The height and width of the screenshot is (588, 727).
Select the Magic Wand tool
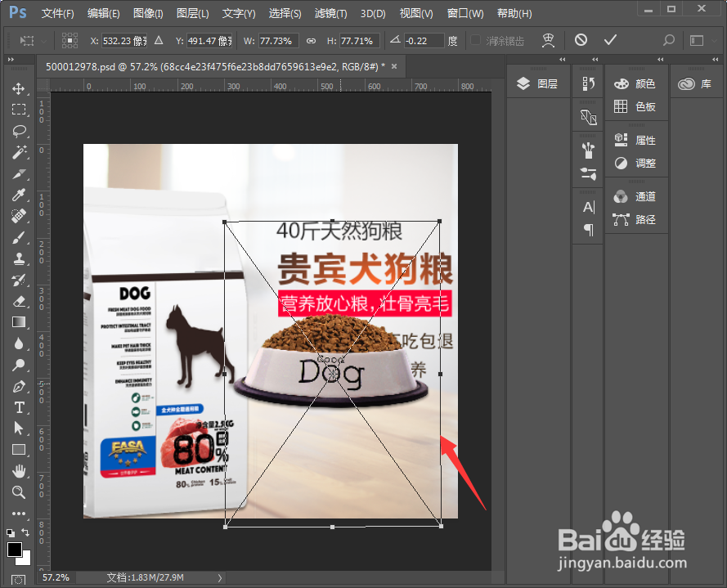(x=19, y=152)
